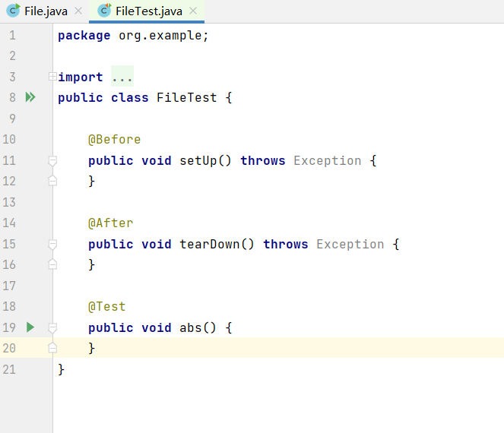Click the folded import ellipsis placeholder
Screen dimensions: 504x433
coord(122,77)
